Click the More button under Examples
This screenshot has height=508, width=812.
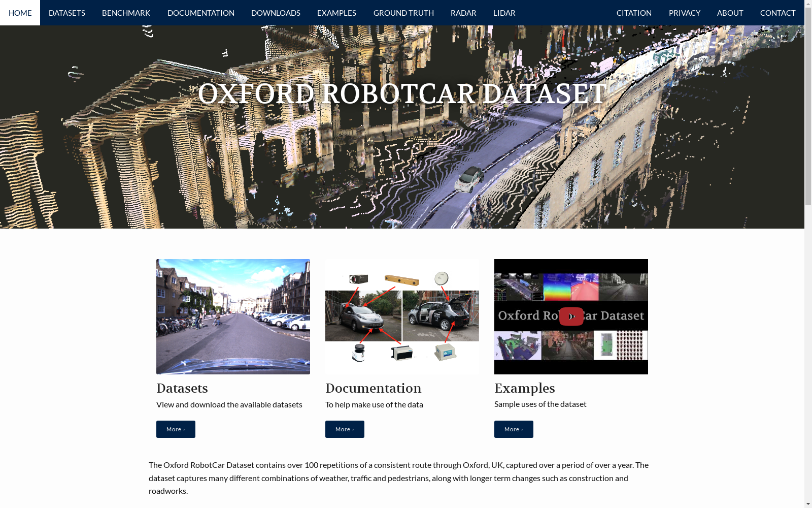[514, 429]
